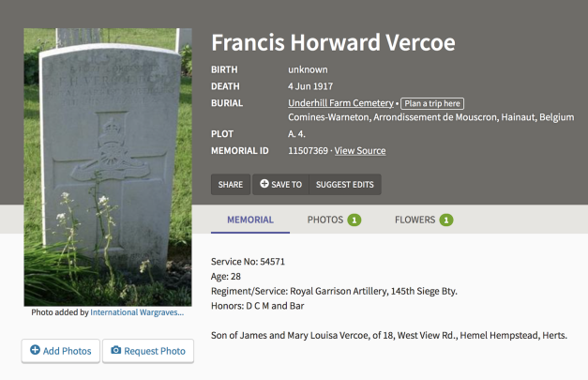The height and width of the screenshot is (380, 588).
Task: Click the plus icon beside Save To
Action: point(264,184)
